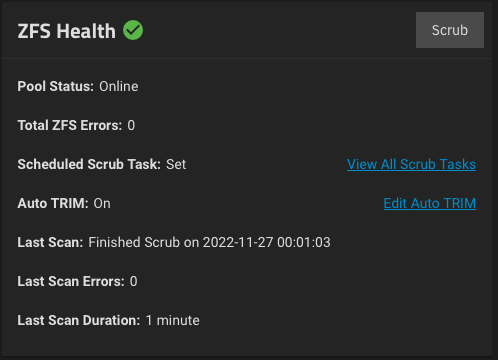Viewport: 498px width, 360px height.
Task: Click the green health checkmark icon
Action: 133,30
